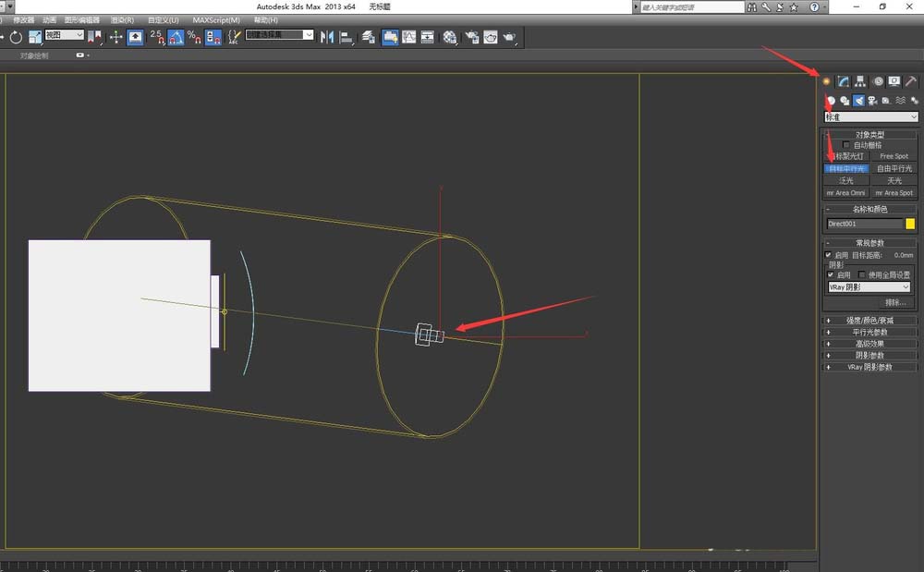Click the teapot Render Production icon
This screenshot has width=924, height=572.
click(x=509, y=37)
